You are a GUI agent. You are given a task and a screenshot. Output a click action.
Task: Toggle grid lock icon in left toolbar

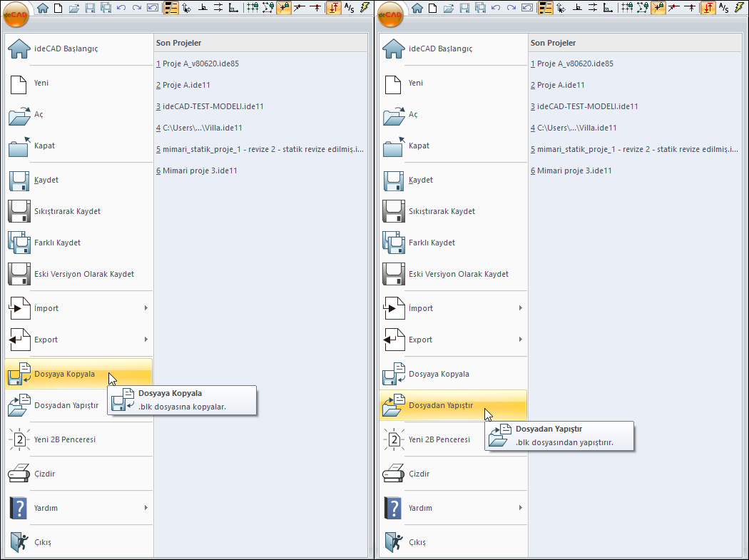point(253,8)
